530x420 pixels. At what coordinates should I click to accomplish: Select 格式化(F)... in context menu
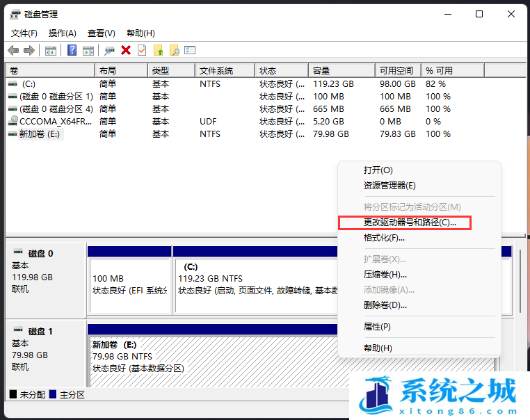click(419, 238)
